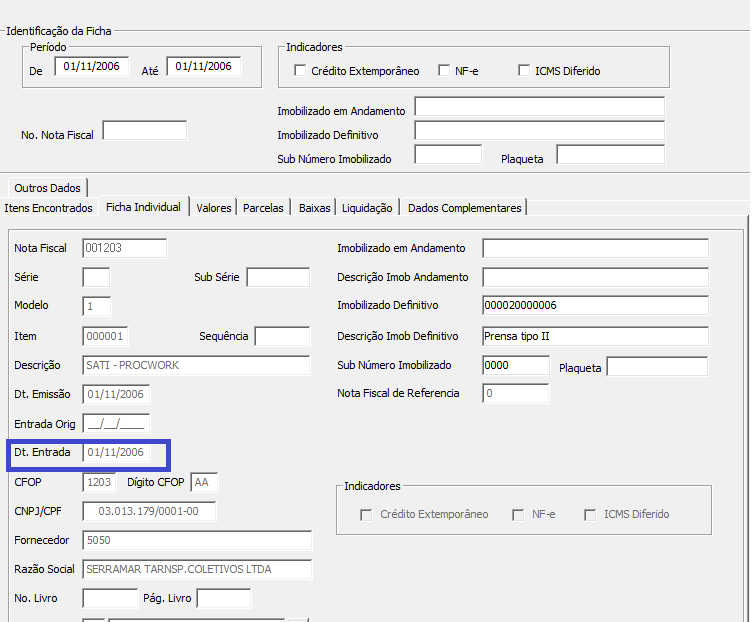The width and height of the screenshot is (752, 622).
Task: Focus the Sub Série input field
Action: click(278, 277)
